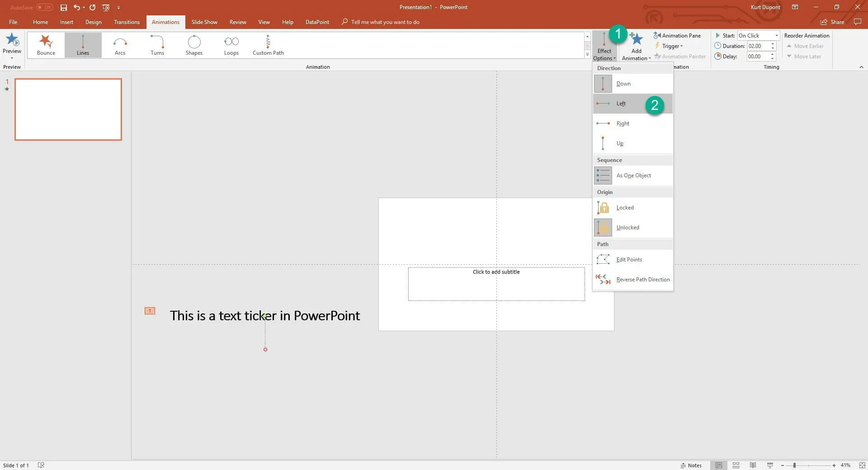Click the Delay input field
The height and width of the screenshot is (470, 868).
point(758,56)
